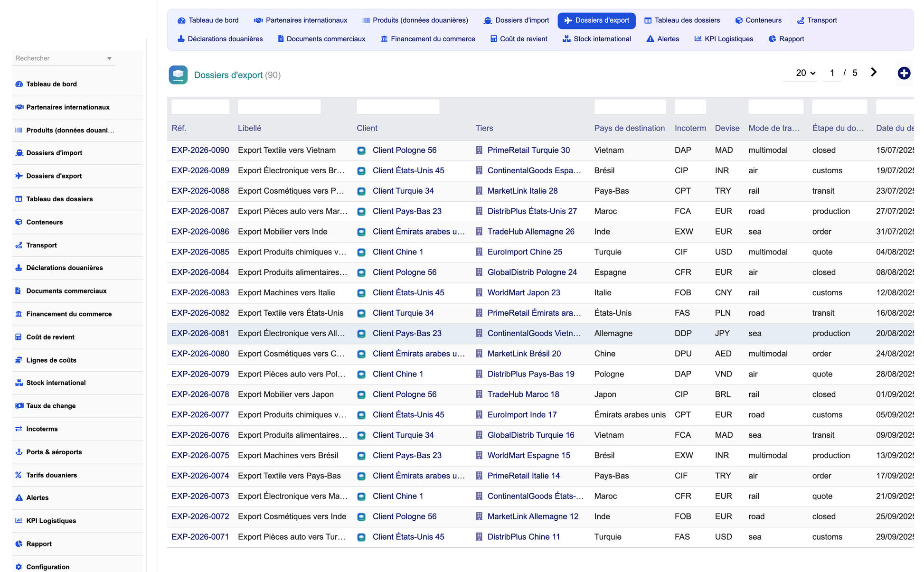
Task: Click the label Export Mobilier vers Japon
Action: click(286, 394)
